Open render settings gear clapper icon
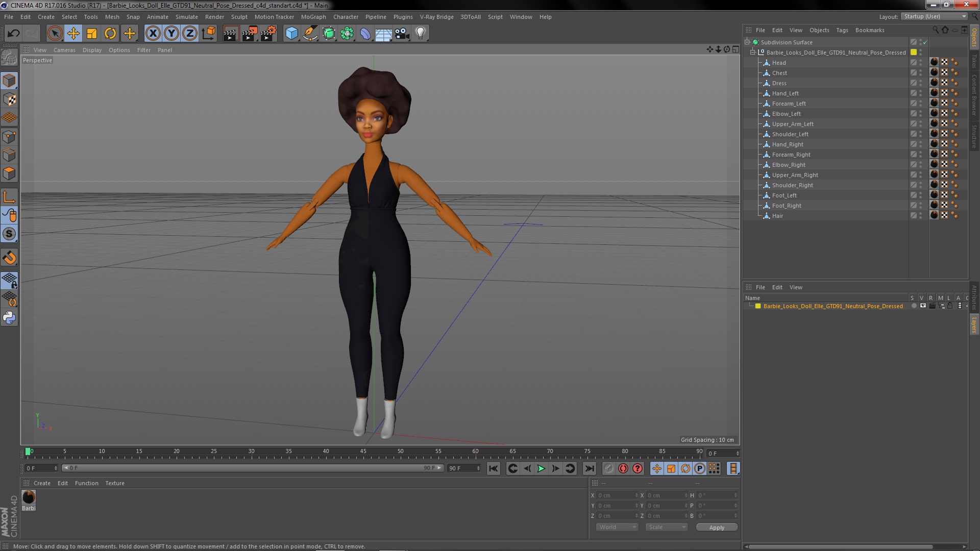This screenshot has width=980, height=551. pyautogui.click(x=268, y=34)
